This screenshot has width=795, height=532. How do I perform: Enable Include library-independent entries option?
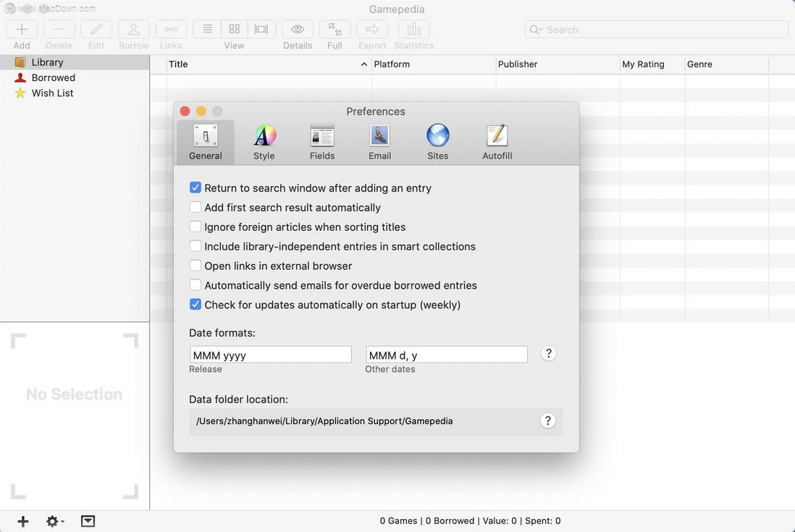pos(195,246)
